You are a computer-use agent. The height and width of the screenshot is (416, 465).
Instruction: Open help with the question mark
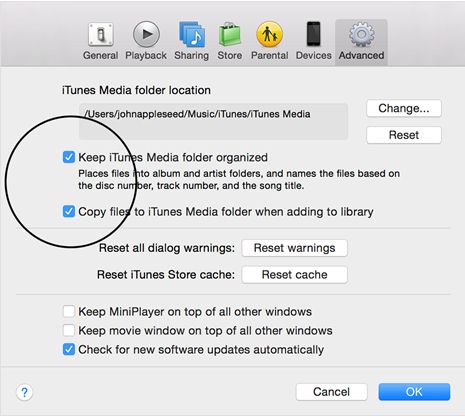(24, 392)
